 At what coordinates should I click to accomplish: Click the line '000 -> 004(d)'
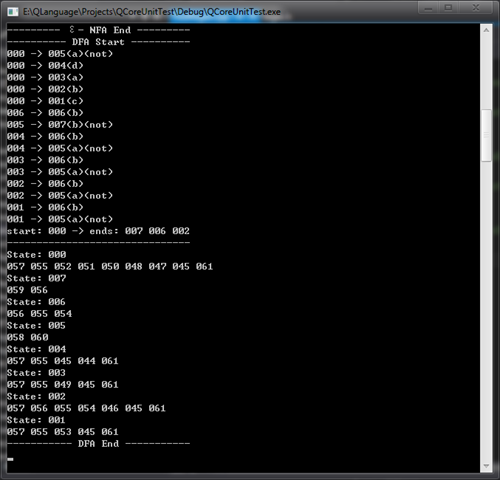(45, 66)
